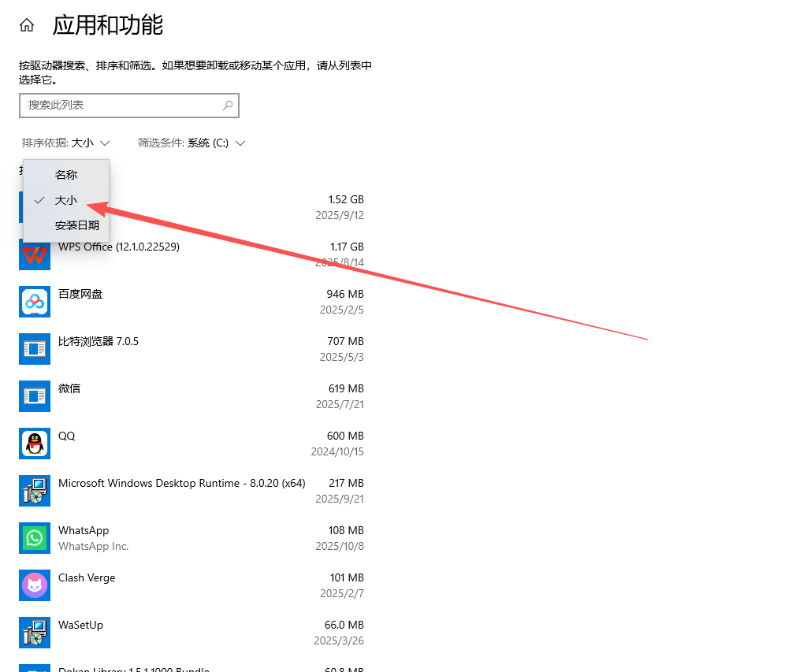
Task: Select 比特浏览器 7.0.5 entry
Action: click(99, 341)
